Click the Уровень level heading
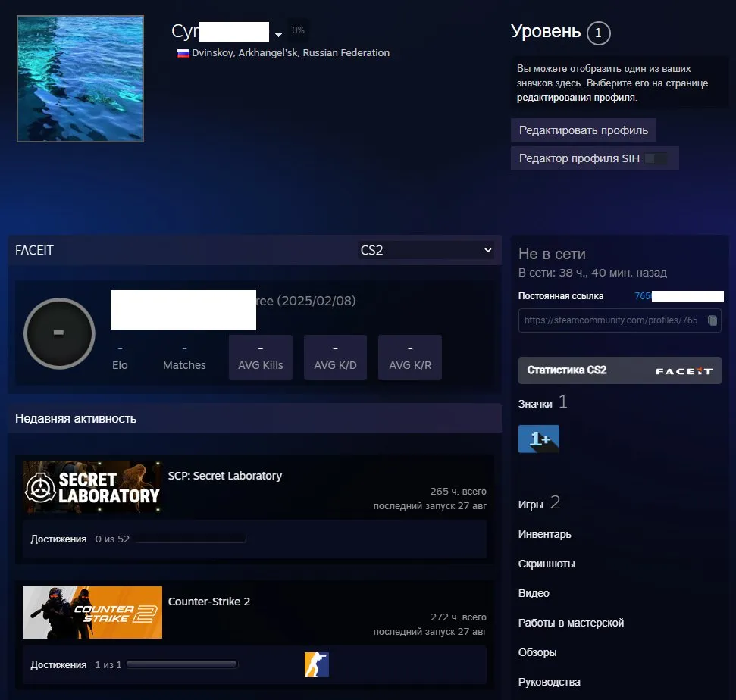The image size is (736, 700). point(546,31)
